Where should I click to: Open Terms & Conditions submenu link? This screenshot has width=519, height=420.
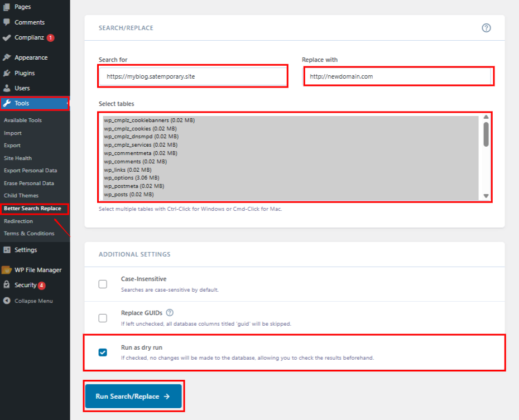click(29, 234)
